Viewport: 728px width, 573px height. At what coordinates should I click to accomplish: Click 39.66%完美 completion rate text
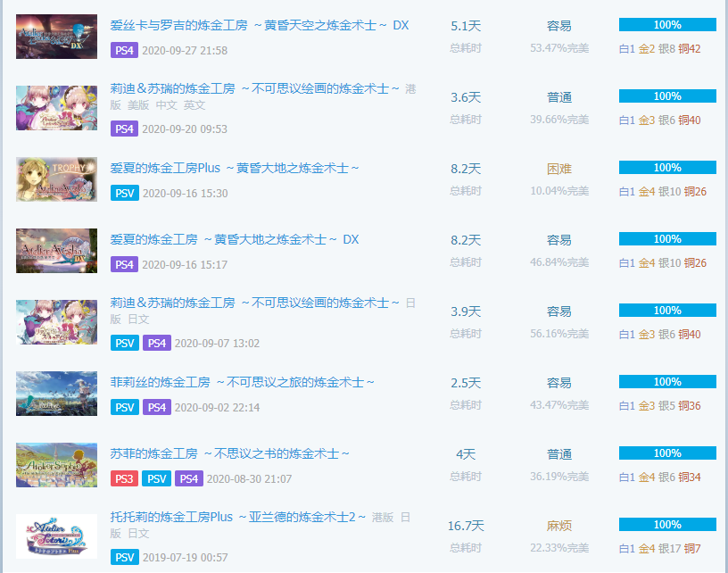click(x=559, y=120)
